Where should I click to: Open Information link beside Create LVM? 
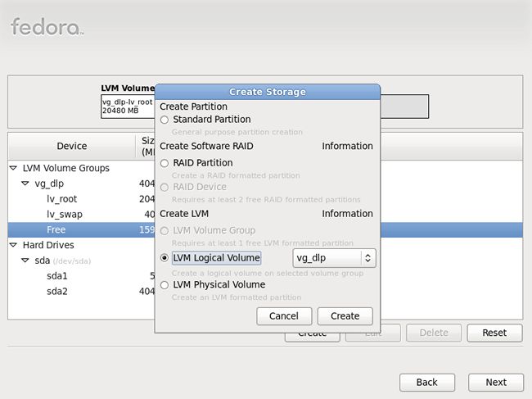pyautogui.click(x=347, y=214)
